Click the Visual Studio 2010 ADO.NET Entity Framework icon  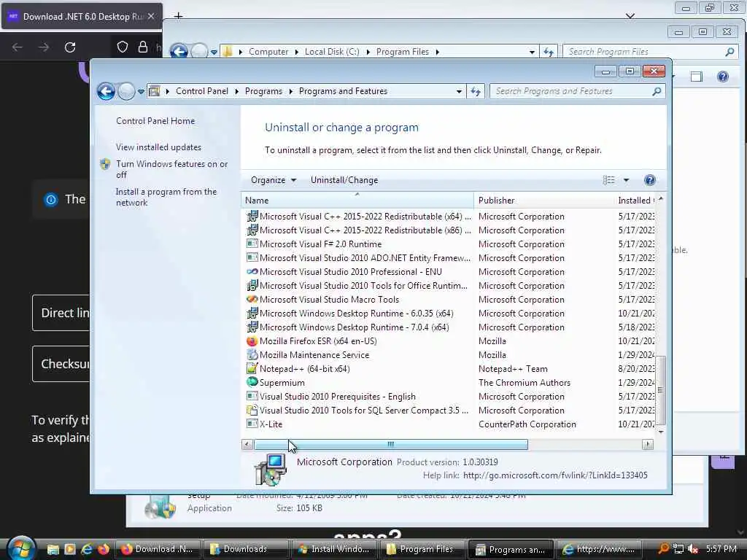[x=252, y=257]
